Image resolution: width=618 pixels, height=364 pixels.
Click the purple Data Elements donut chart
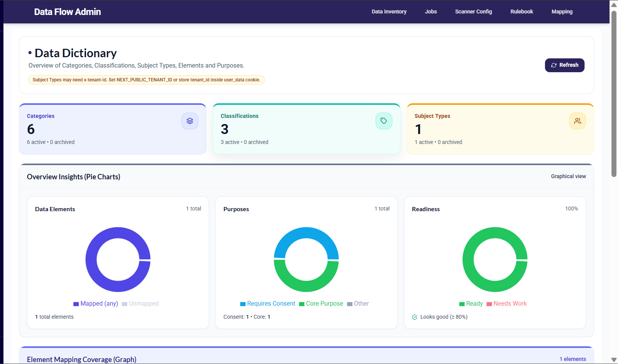[x=91, y=260]
